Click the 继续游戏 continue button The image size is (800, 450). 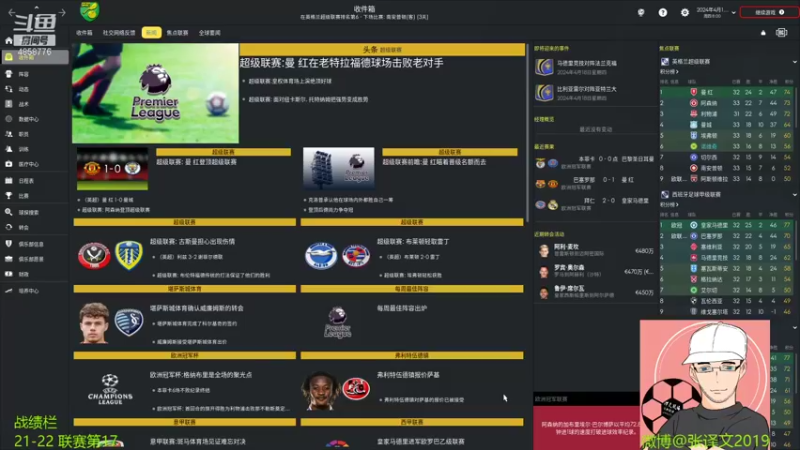(769, 12)
